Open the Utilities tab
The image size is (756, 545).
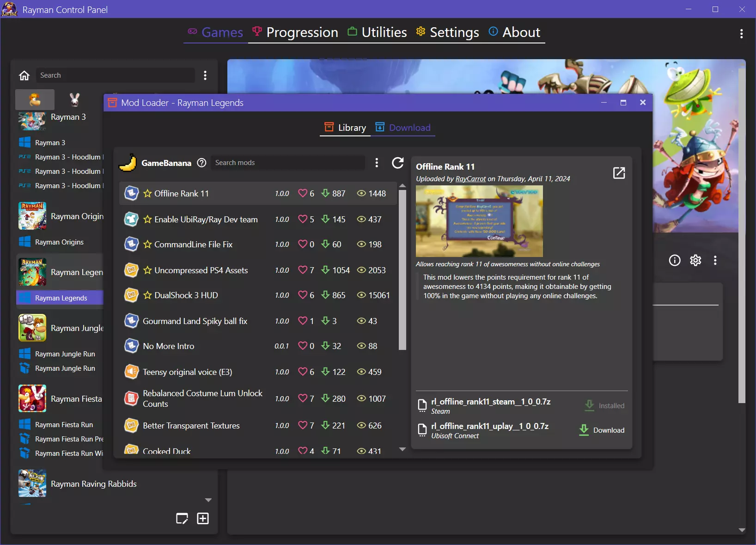pos(378,32)
